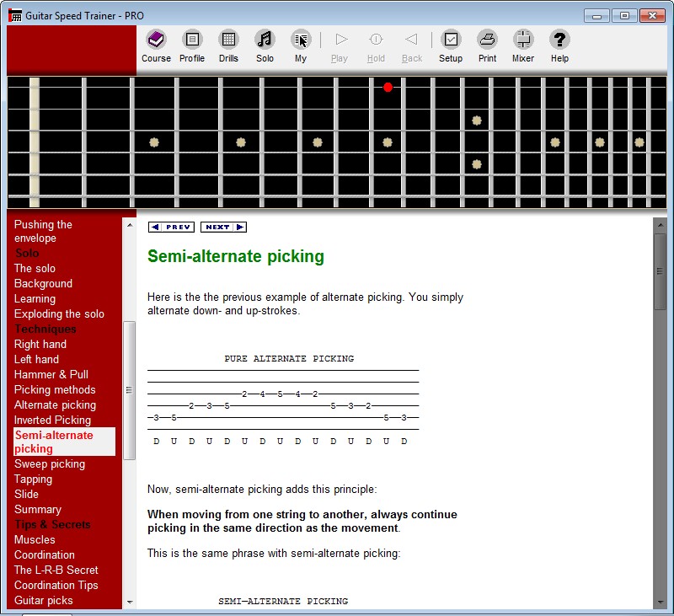Click the 'SEMI-ALTERNATE PICKING' tab title
Image resolution: width=674 pixels, height=616 pixels.
283,601
